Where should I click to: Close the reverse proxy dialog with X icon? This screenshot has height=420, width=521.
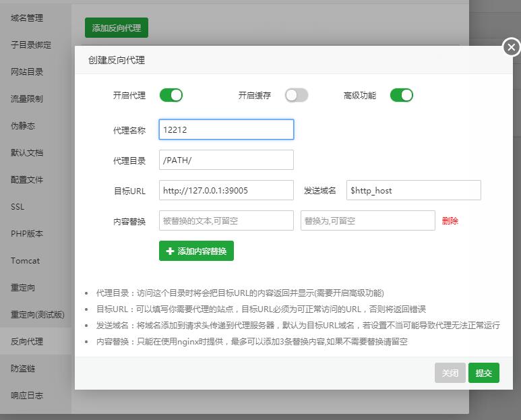coord(511,47)
